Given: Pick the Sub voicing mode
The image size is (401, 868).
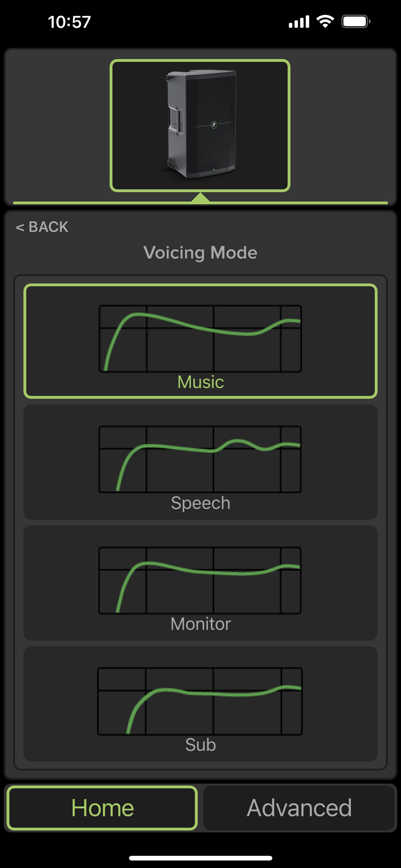Looking at the screenshot, I should point(200,704).
